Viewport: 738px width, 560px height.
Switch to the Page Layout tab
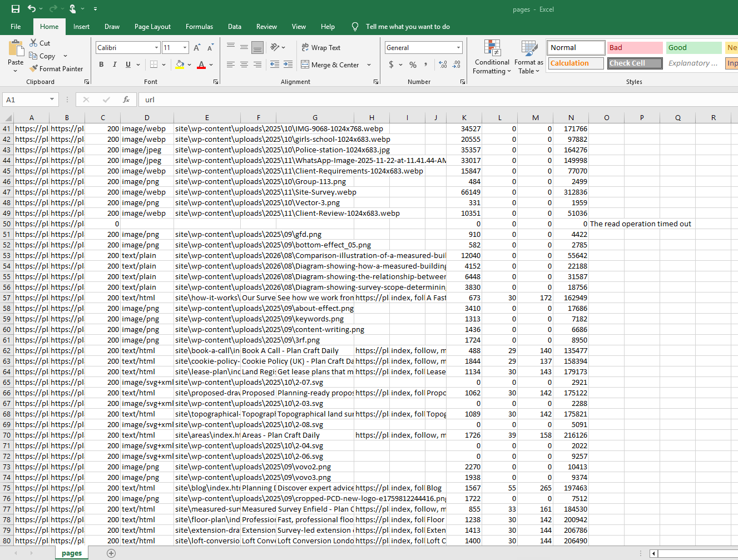tap(152, 26)
